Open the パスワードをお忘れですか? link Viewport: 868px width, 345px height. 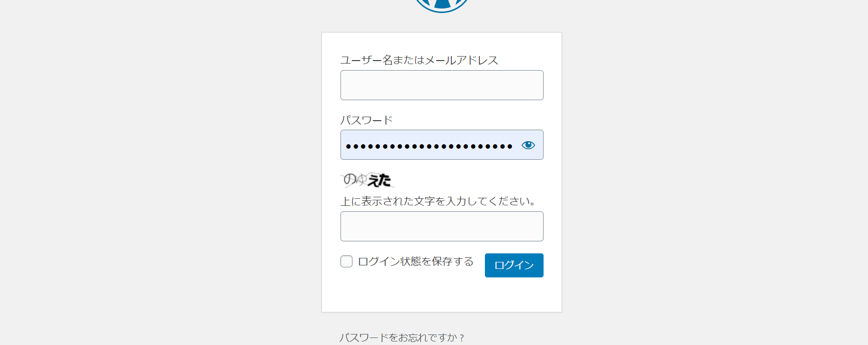[402, 337]
